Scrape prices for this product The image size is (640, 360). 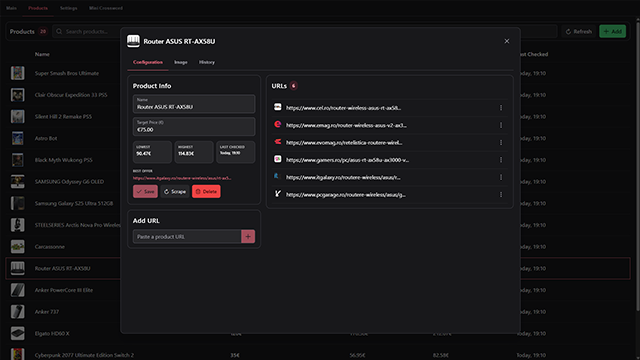tap(175, 191)
